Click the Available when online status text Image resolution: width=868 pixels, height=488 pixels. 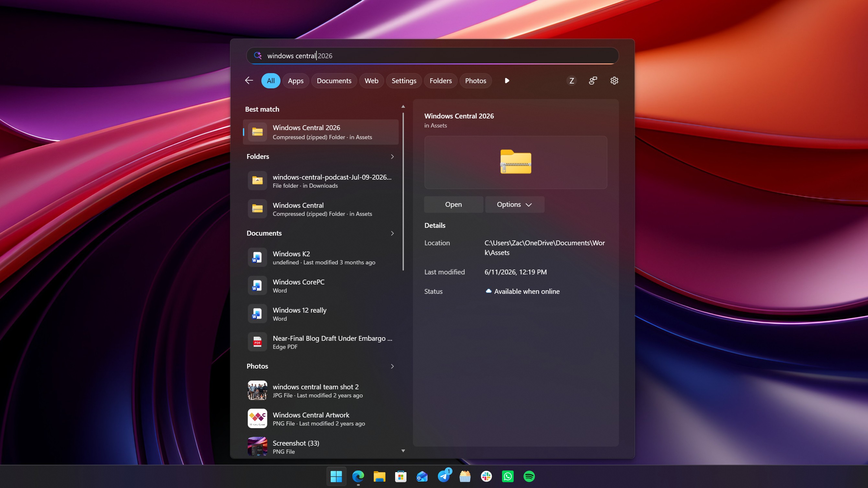[527, 292]
